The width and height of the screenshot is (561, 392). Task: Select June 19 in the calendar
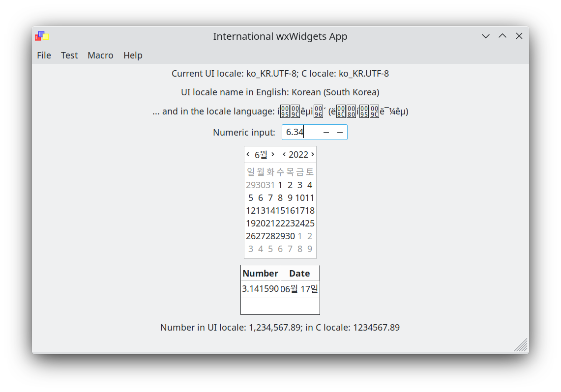(250, 224)
